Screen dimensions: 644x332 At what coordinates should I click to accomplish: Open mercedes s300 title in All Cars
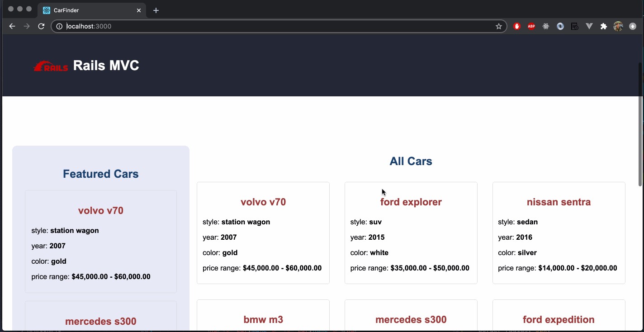coord(411,320)
